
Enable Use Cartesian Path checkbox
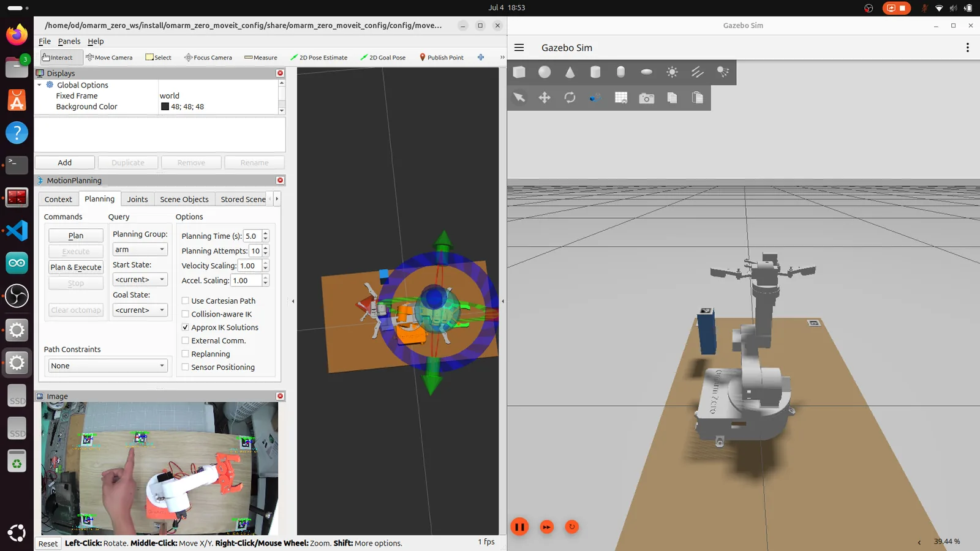coord(185,301)
